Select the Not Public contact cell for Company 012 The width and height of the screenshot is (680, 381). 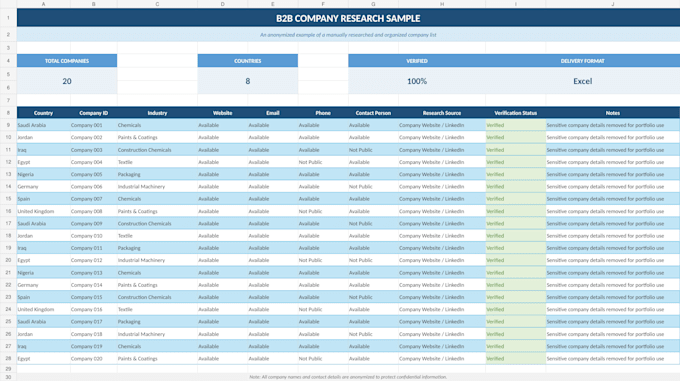[373, 260]
